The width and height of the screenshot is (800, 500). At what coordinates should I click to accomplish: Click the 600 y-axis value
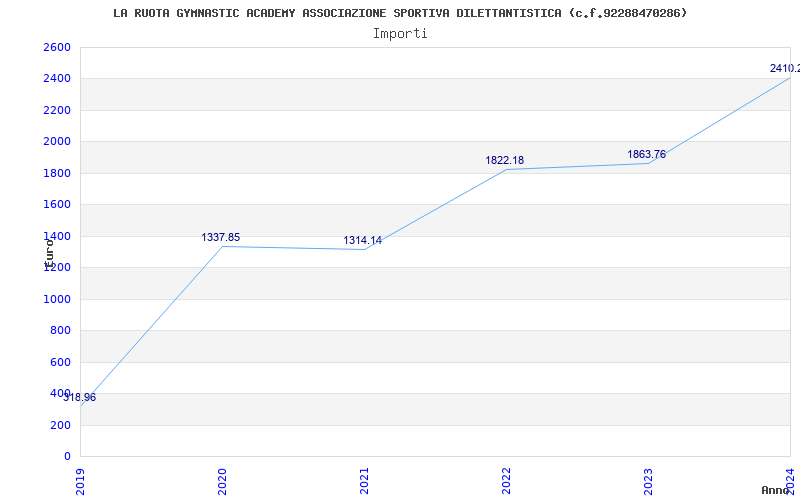(60, 362)
